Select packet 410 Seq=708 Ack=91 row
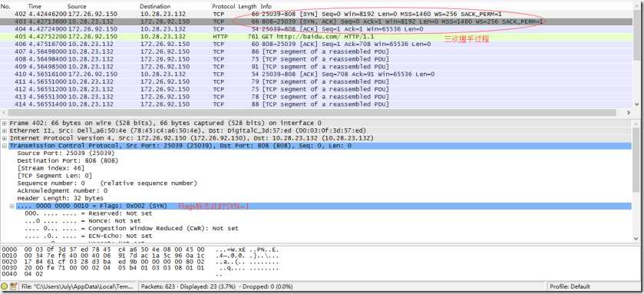The height and width of the screenshot is (294, 644). [x=316, y=74]
